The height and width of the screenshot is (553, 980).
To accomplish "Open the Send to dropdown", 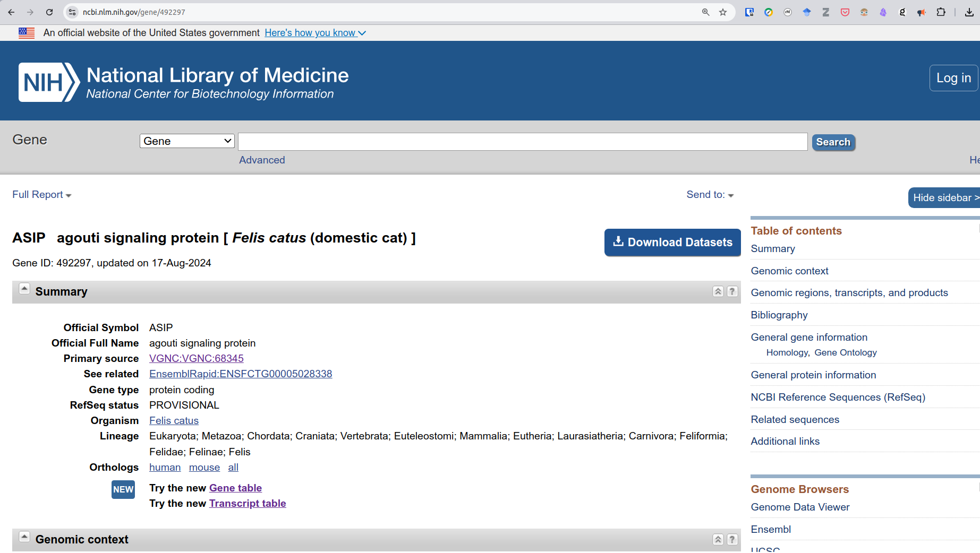I will tap(710, 195).
